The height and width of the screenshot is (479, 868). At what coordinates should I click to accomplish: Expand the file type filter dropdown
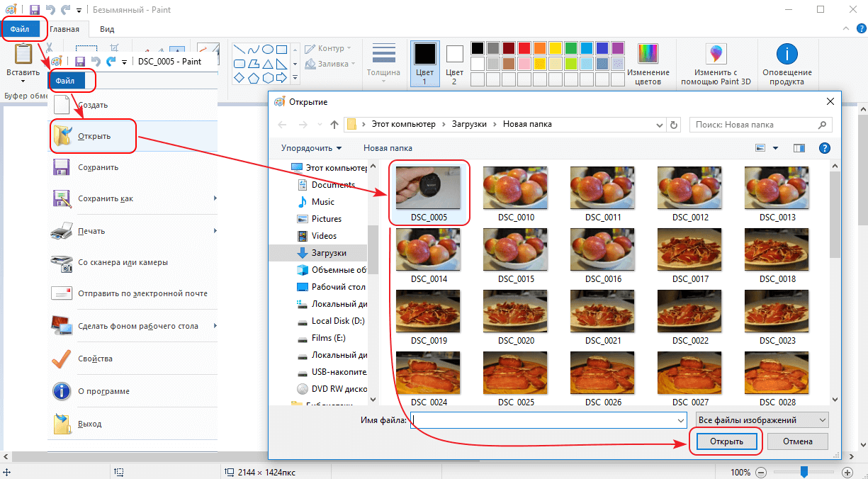click(761, 420)
